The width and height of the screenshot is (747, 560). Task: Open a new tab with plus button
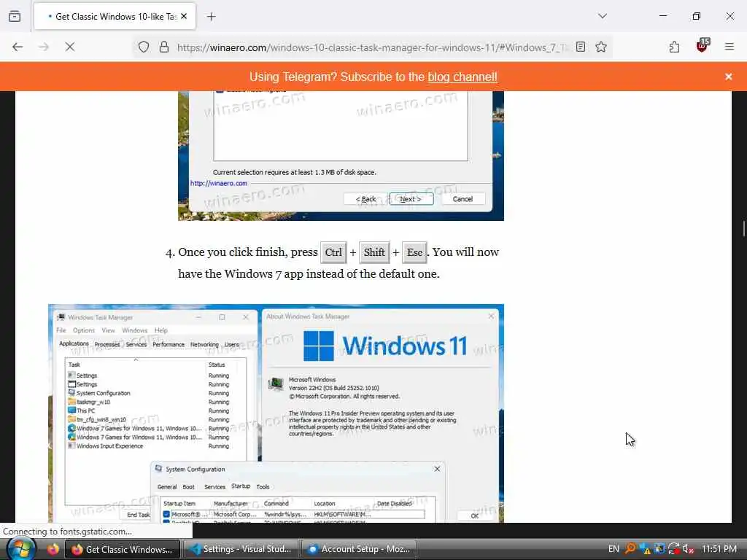click(x=212, y=17)
